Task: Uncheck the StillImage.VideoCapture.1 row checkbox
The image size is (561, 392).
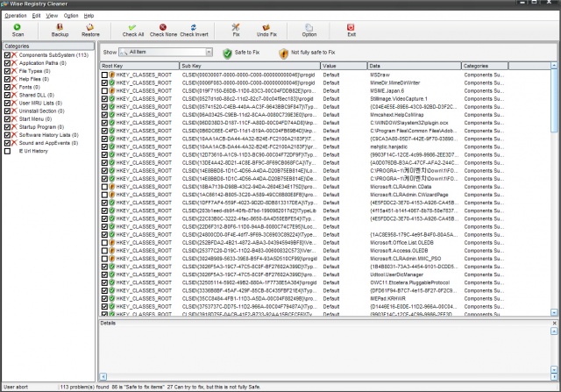Action: (x=104, y=99)
